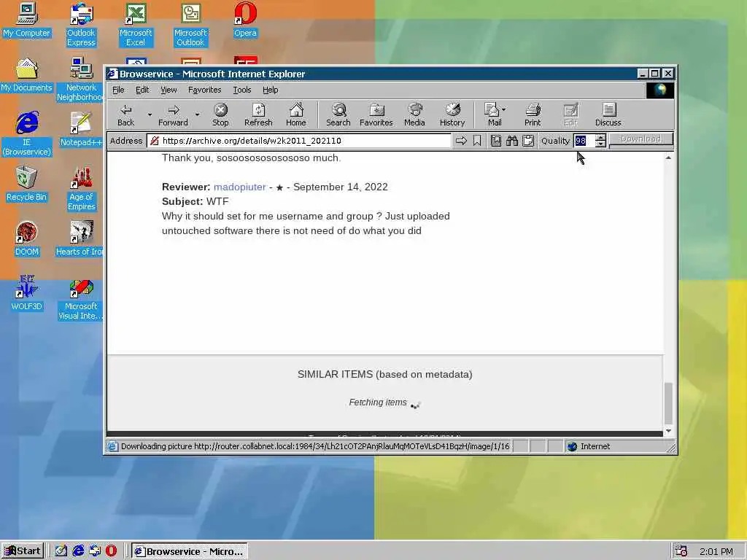Click the bookmarks page icon in Browservice bar
The width and height of the screenshot is (747, 560).
pos(495,141)
